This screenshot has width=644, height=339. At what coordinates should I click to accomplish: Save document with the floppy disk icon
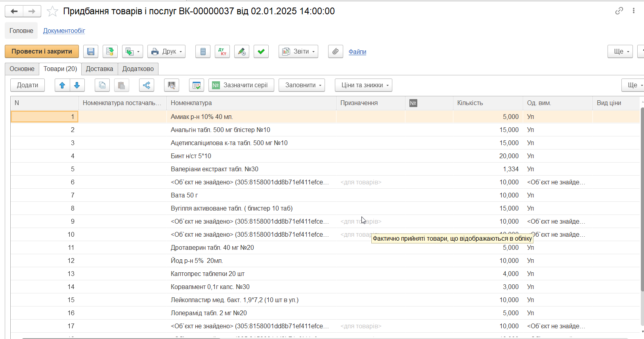[x=91, y=52]
